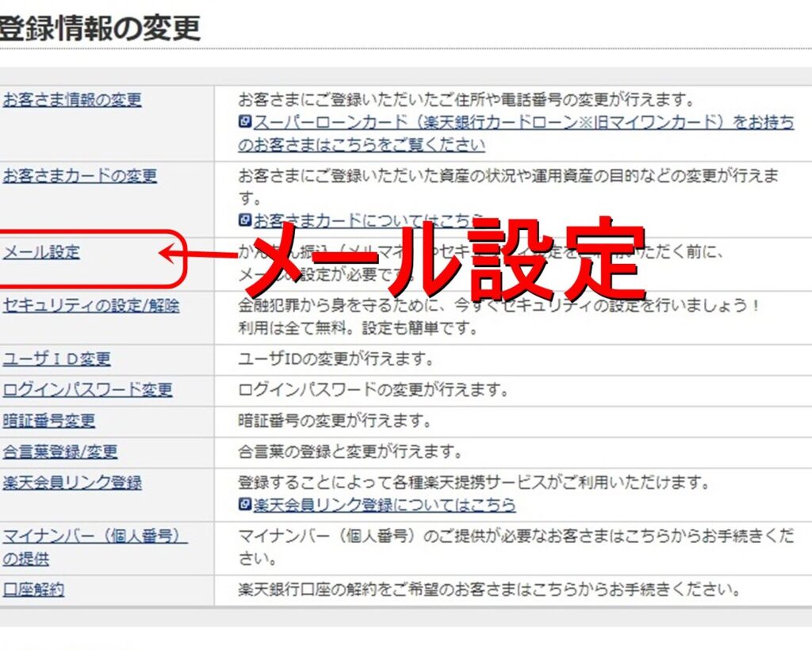Viewport: 812px width, 650px height.
Task: Open the 口座解約 link
Action: tap(33, 590)
